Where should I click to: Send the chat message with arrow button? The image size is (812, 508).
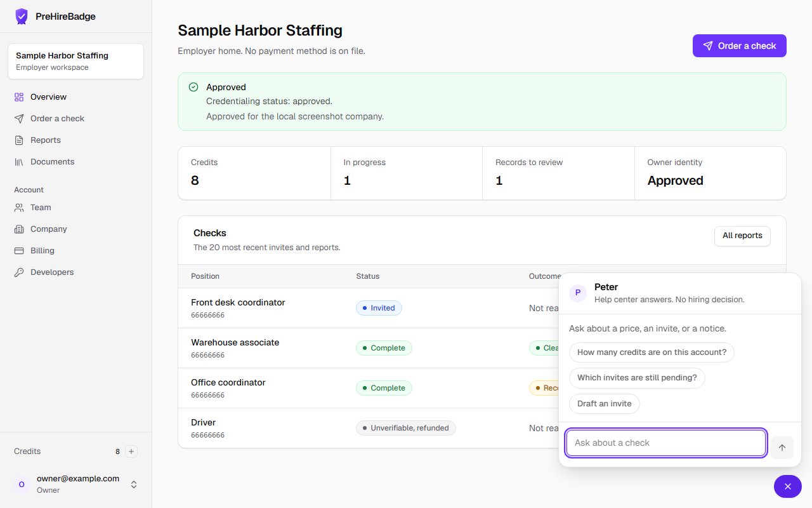pyautogui.click(x=782, y=448)
